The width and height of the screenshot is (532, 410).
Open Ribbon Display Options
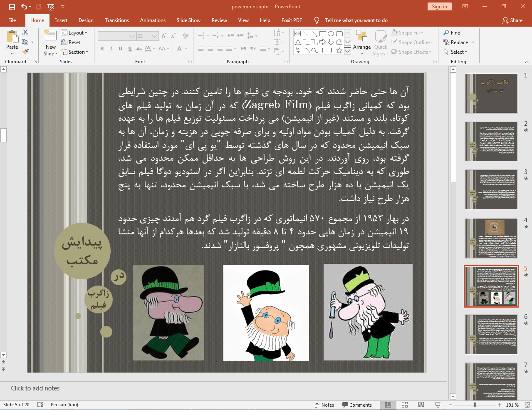pos(465,7)
